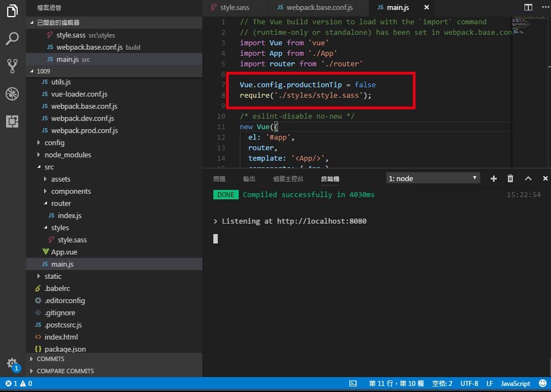
Task: Expand the COMMITS section
Action: 114,359
